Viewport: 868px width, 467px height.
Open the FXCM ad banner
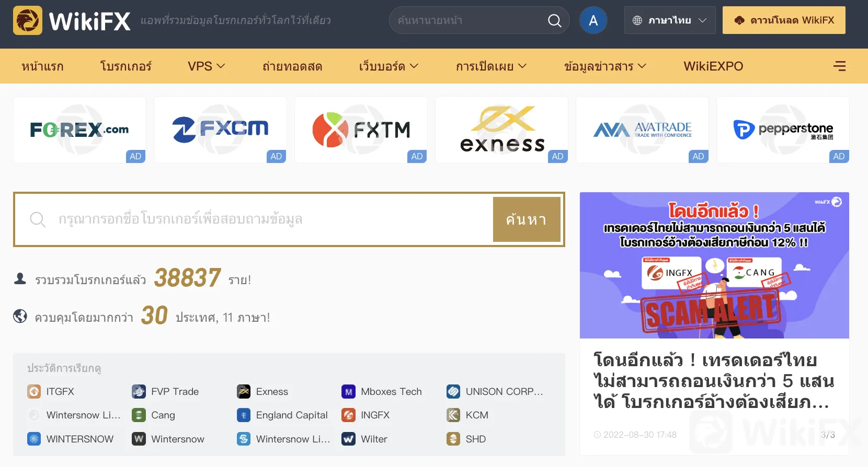[x=220, y=130]
